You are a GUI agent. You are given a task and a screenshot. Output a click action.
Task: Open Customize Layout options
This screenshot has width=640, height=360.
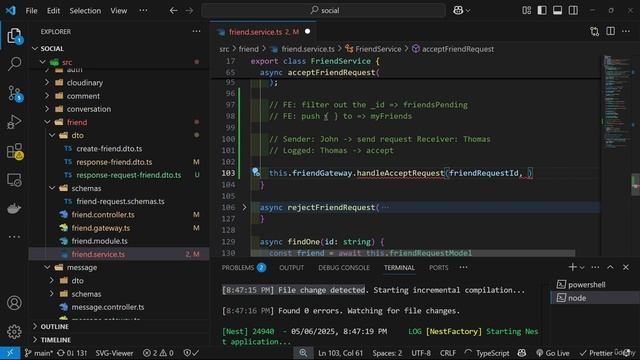tap(527, 11)
